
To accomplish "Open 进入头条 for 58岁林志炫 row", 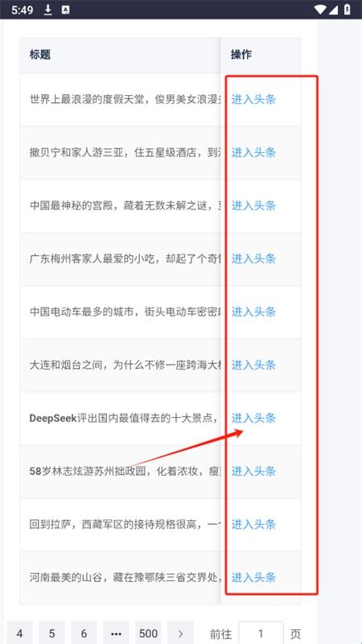I will click(253, 471).
